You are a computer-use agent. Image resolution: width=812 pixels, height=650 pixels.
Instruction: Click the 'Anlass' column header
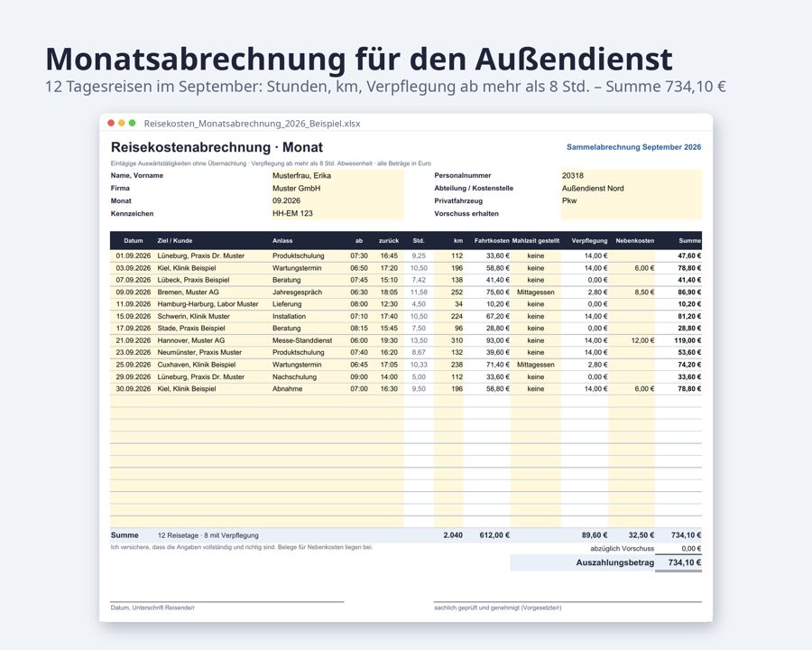point(282,240)
